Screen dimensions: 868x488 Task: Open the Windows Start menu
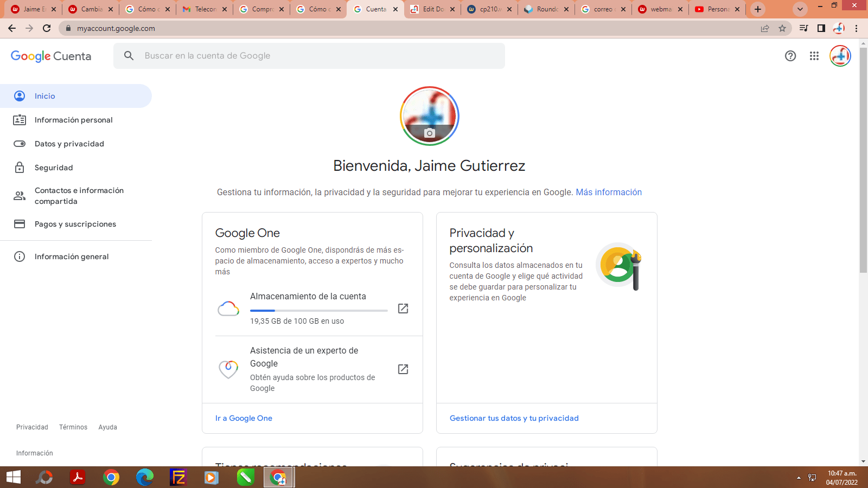click(13, 477)
